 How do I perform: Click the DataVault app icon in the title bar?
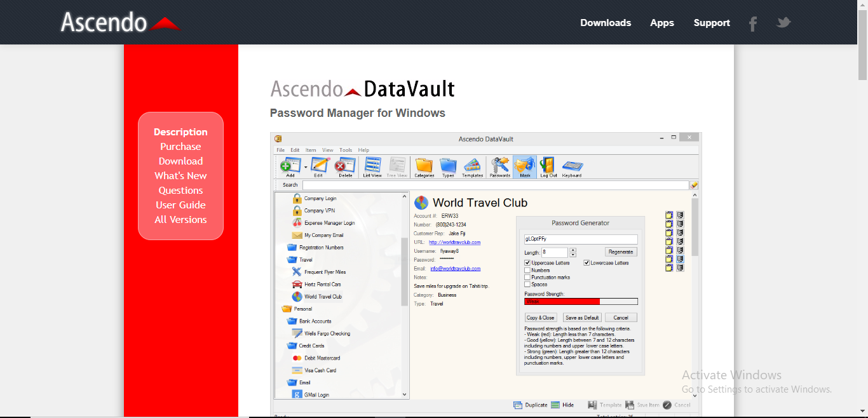point(278,138)
